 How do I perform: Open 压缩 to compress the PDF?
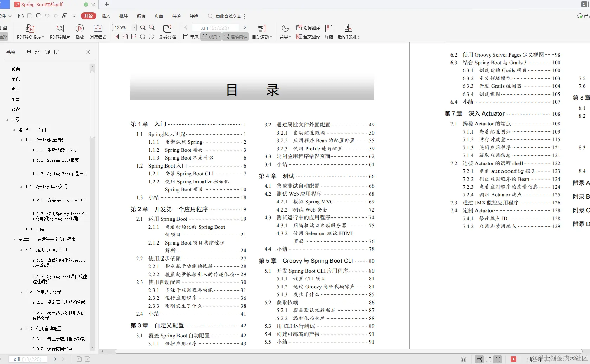click(x=329, y=32)
